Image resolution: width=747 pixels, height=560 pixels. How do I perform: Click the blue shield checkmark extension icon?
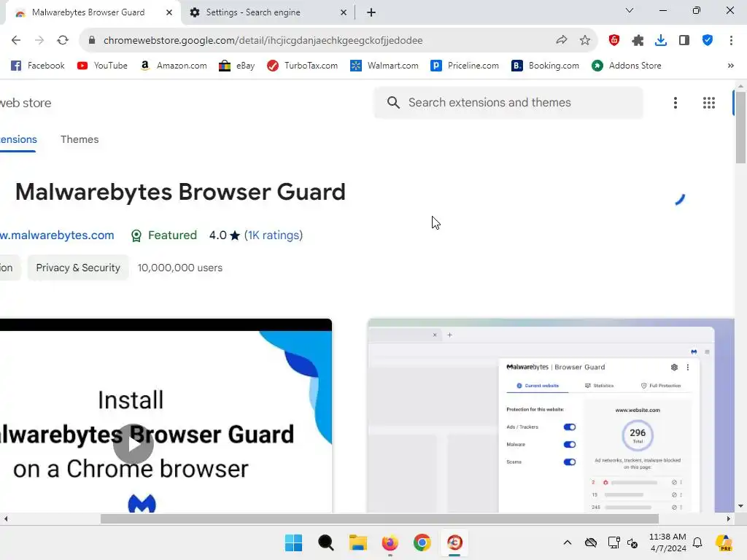(708, 41)
